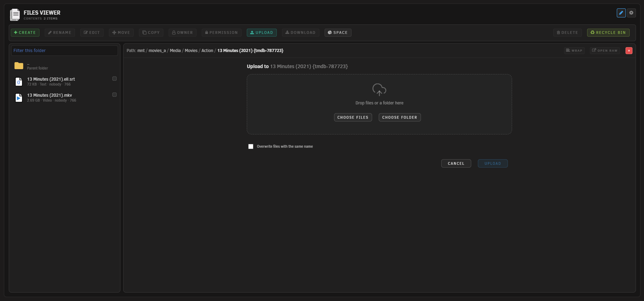Navigate to movies_a in the path
The image size is (644, 301).
(x=157, y=51)
